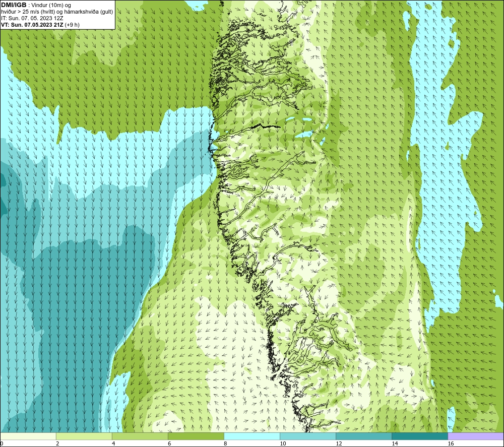Click the legend label 4
504x447 pixels.
tap(114, 443)
